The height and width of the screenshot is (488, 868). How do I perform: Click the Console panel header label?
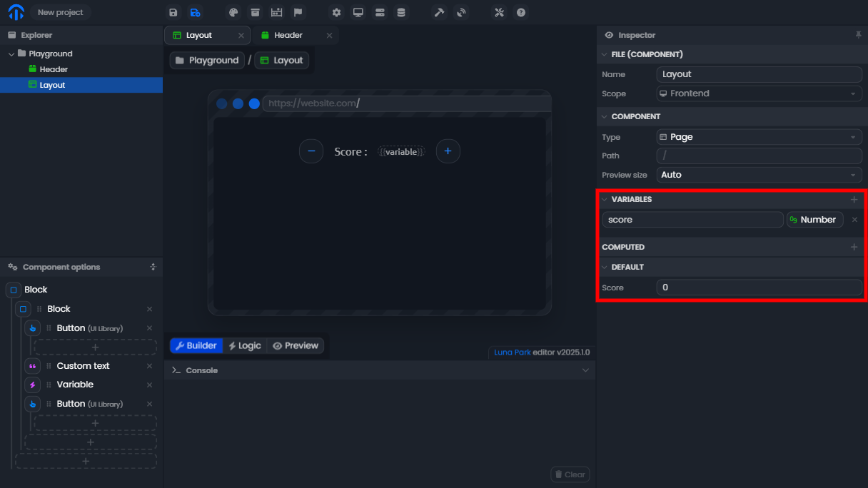[202, 370]
